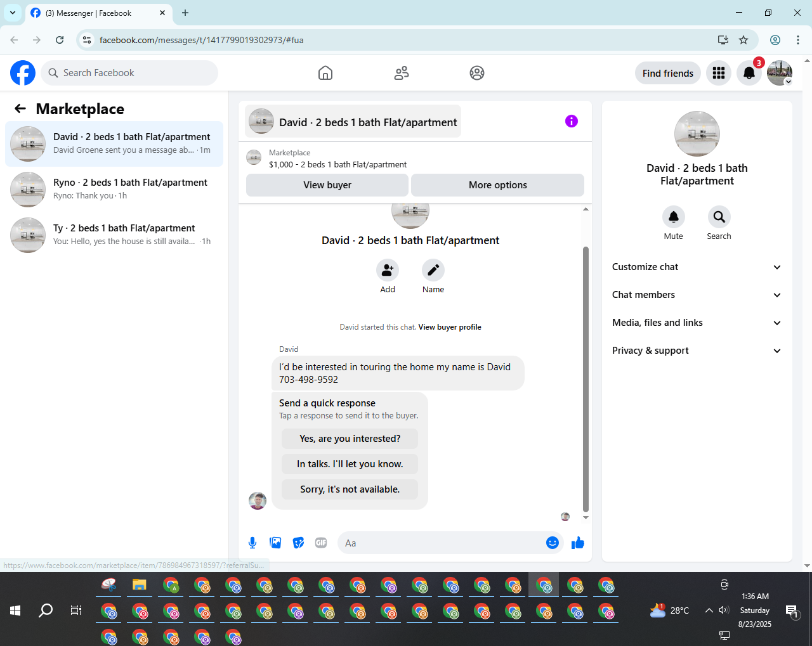Open the Groups icon in top navigation
This screenshot has height=646, width=812.
click(x=477, y=73)
